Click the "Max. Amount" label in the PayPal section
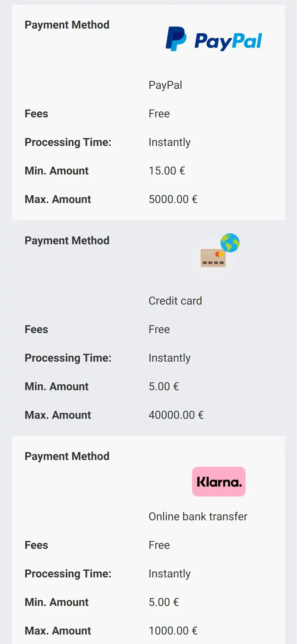297x644 pixels. pos(58,199)
